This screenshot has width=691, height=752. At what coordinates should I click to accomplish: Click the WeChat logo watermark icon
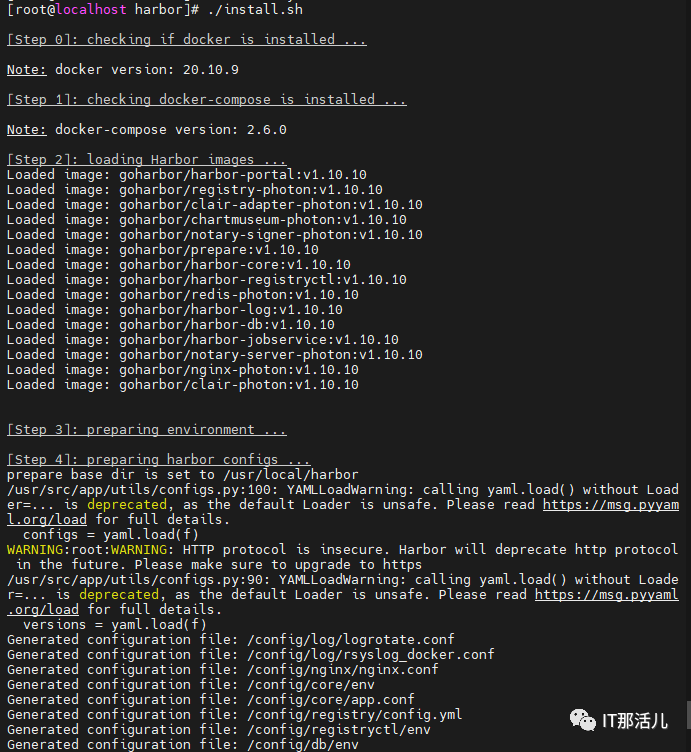pos(582,720)
